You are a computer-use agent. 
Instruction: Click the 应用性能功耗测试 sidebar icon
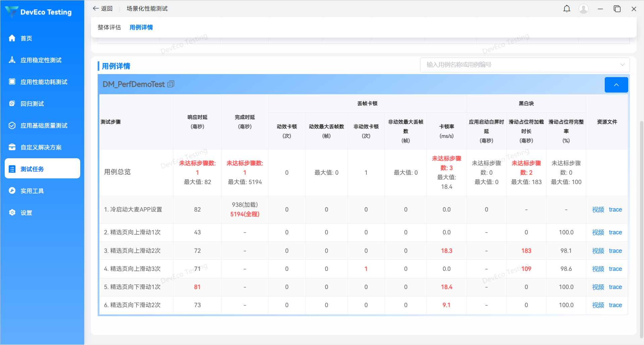pyautogui.click(x=12, y=82)
